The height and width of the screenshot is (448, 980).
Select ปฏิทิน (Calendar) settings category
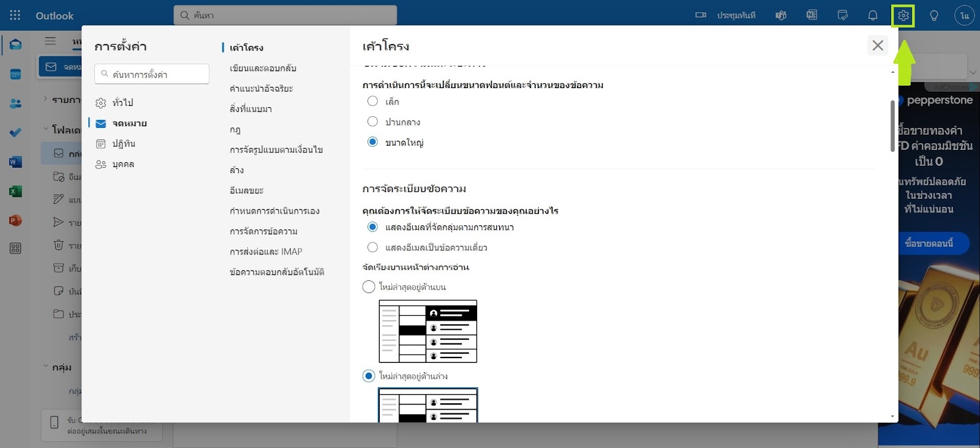[x=123, y=143]
